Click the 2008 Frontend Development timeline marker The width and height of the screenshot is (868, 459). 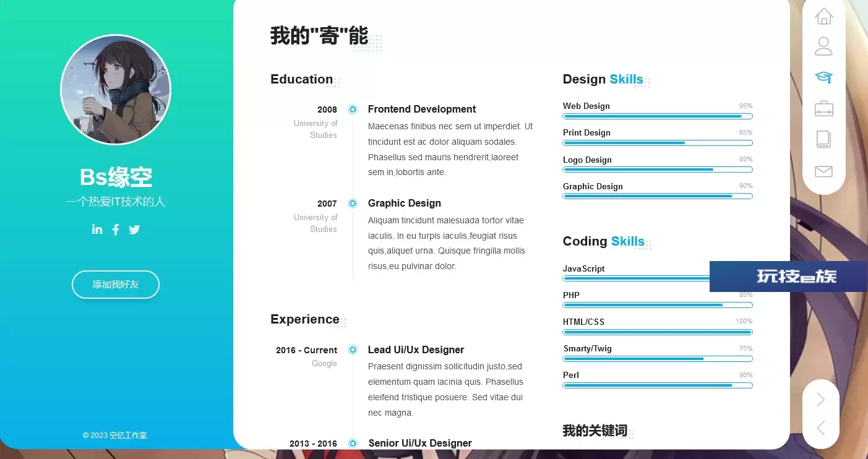[353, 109]
